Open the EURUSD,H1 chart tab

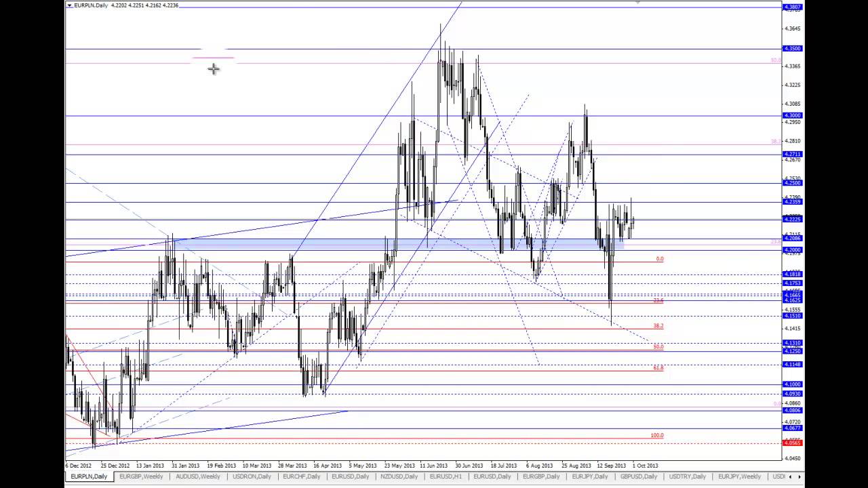pyautogui.click(x=447, y=476)
